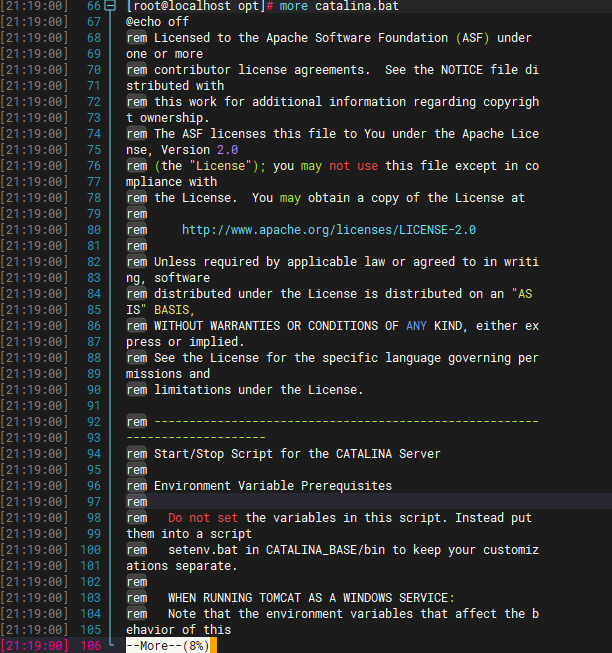Image resolution: width=612 pixels, height=653 pixels.
Task: Select line number 91 in the gutter
Action: pyautogui.click(x=94, y=406)
